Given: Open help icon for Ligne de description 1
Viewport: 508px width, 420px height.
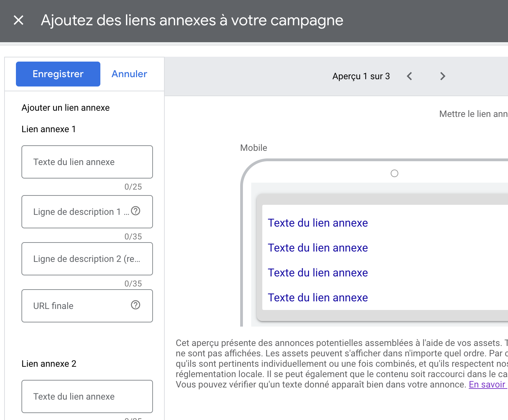Looking at the screenshot, I should (136, 211).
